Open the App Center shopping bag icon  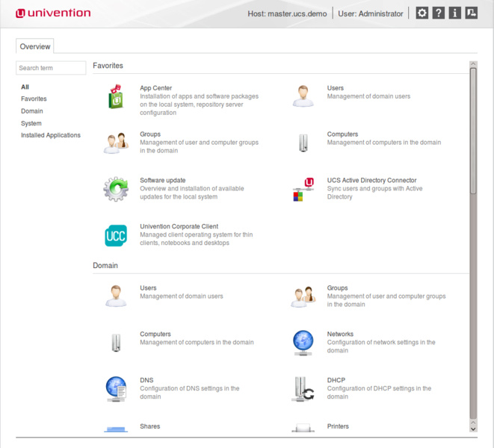116,96
